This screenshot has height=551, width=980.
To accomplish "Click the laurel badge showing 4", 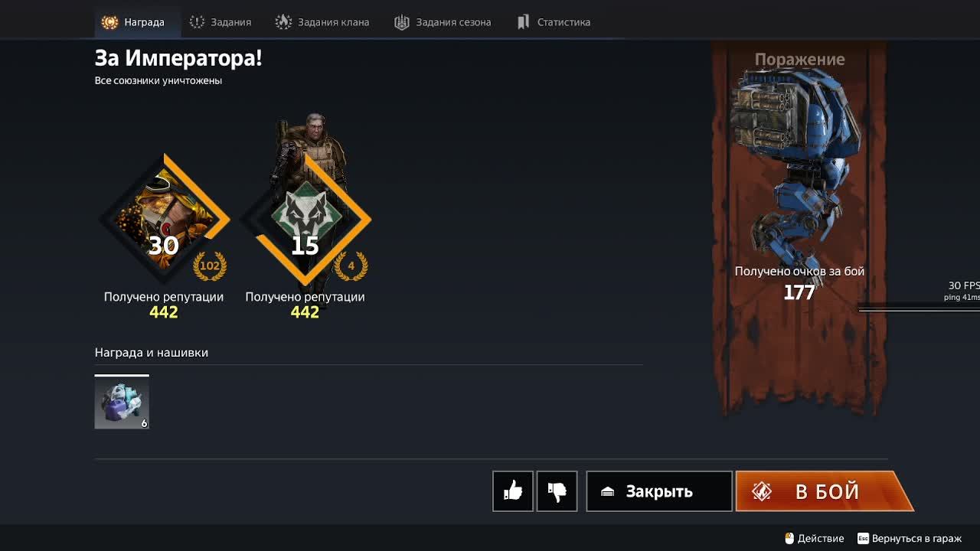I will coord(351,266).
